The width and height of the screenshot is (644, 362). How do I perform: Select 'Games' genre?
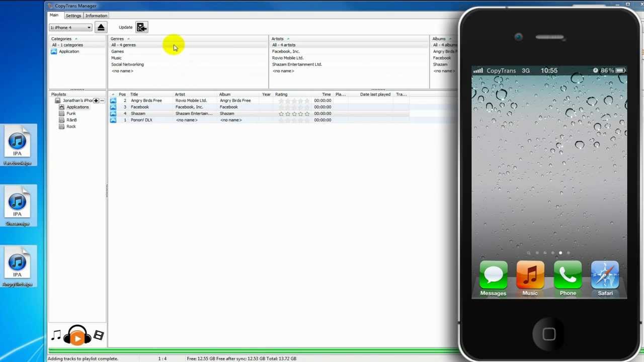[x=117, y=52]
